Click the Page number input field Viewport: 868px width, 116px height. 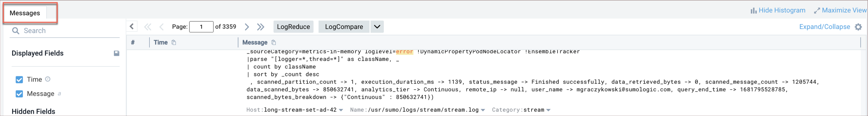pos(201,27)
